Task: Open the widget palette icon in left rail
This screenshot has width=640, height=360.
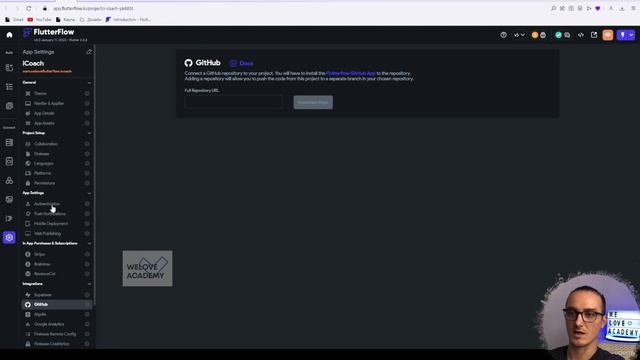Action: point(9,68)
